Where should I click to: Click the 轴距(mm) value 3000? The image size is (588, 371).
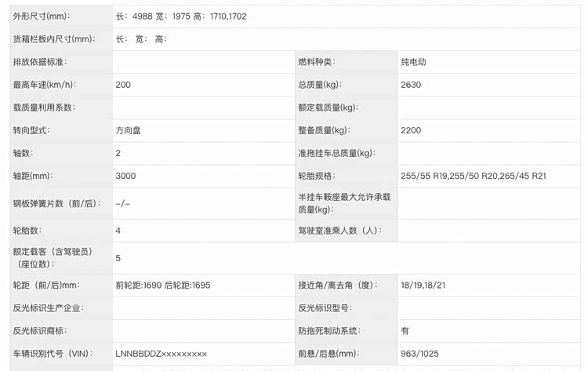click(x=125, y=176)
